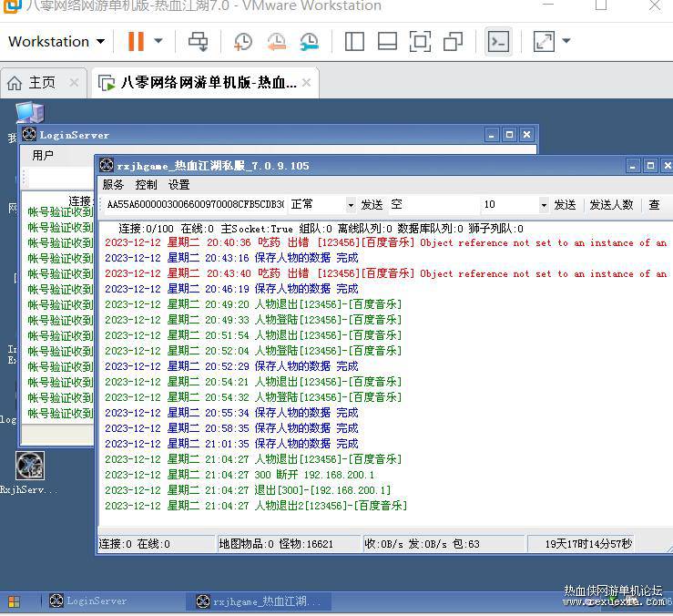Toggle the thumbnail bar view
This screenshot has height=616, width=673.
387,42
